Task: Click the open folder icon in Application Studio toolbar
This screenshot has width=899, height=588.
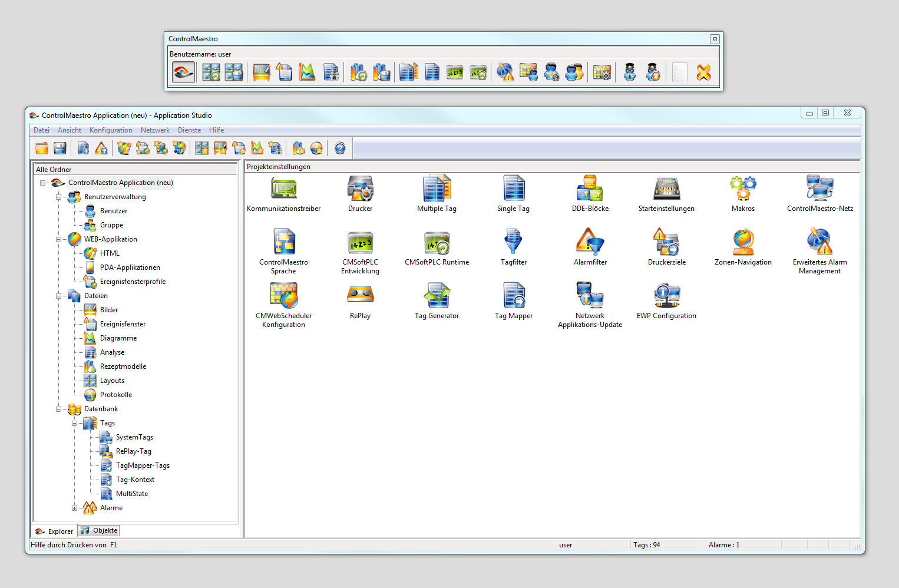Action: click(x=42, y=148)
